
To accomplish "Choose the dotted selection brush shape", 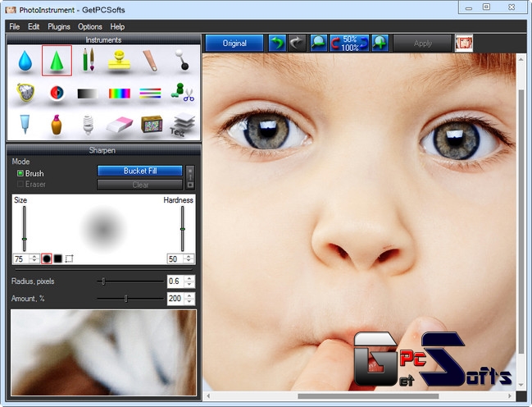I will coord(69,258).
